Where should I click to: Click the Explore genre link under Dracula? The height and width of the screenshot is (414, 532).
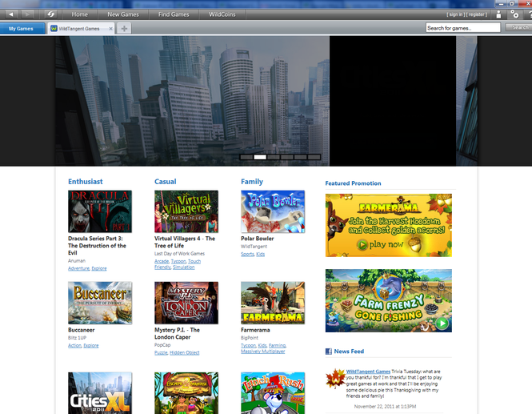(x=99, y=268)
